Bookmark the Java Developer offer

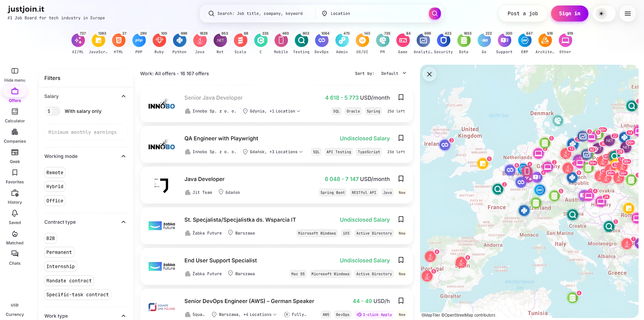pyautogui.click(x=401, y=179)
